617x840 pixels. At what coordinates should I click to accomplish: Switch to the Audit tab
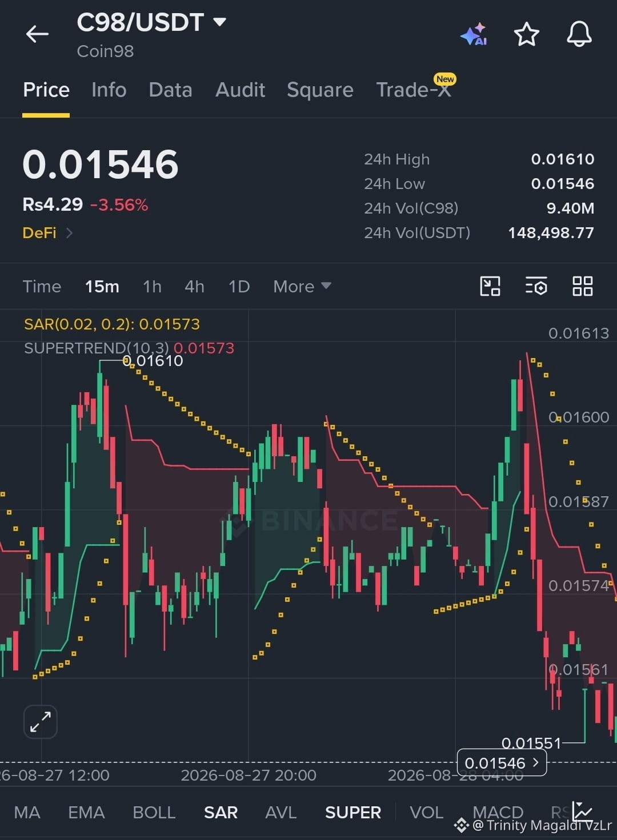click(240, 90)
